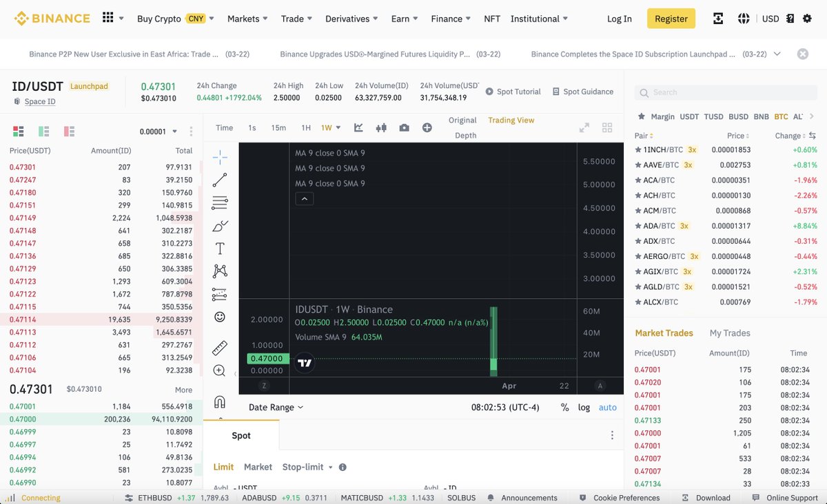The width and height of the screenshot is (827, 504).
Task: Select the trend line drawing tool
Action: click(219, 180)
